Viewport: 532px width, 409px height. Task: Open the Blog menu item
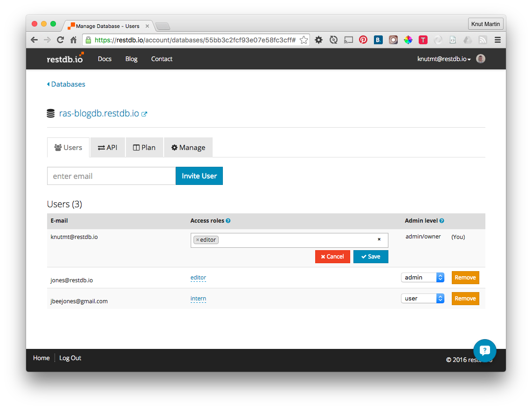tap(131, 59)
